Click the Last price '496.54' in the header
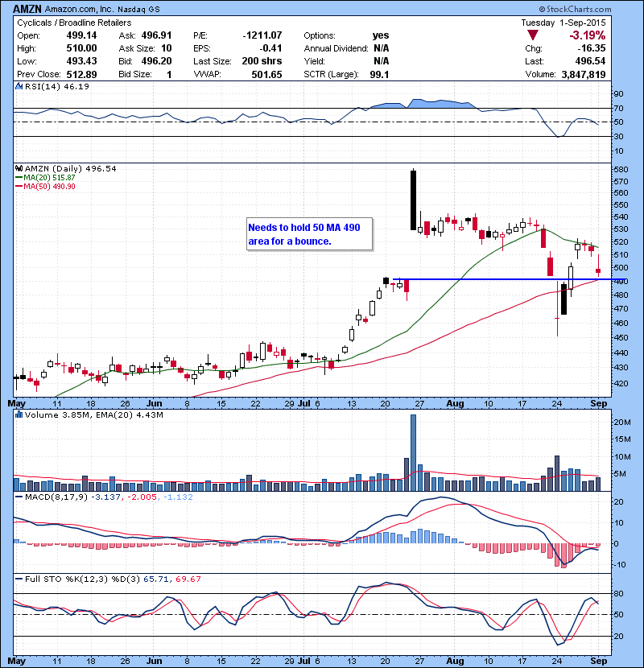The image size is (644, 668). [590, 61]
